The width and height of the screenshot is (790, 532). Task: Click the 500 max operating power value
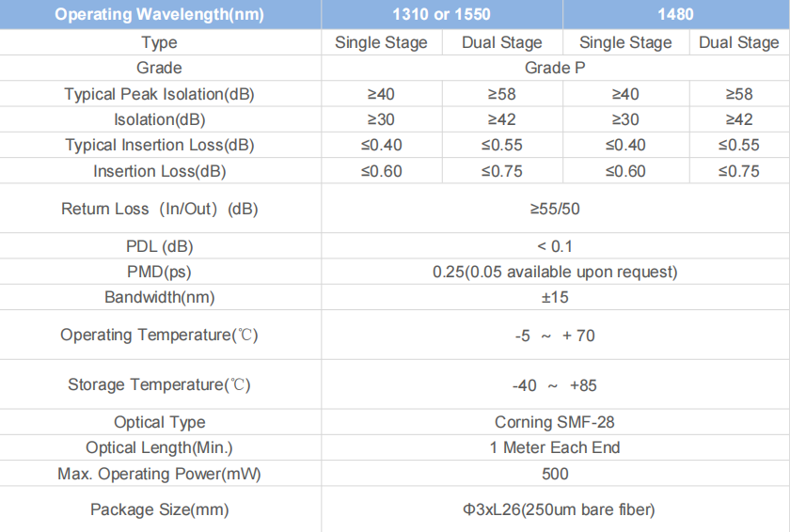(555, 474)
